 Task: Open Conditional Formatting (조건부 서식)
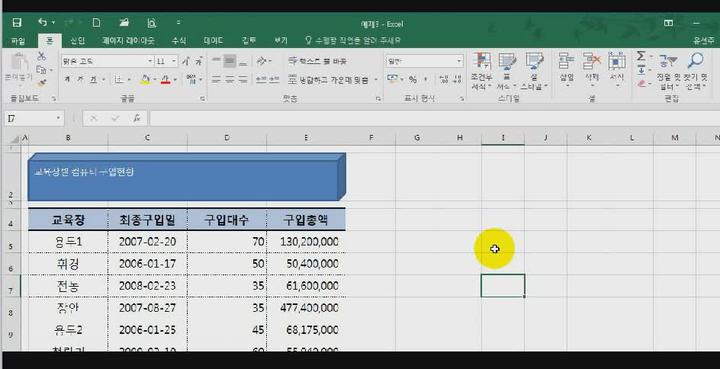tap(481, 71)
